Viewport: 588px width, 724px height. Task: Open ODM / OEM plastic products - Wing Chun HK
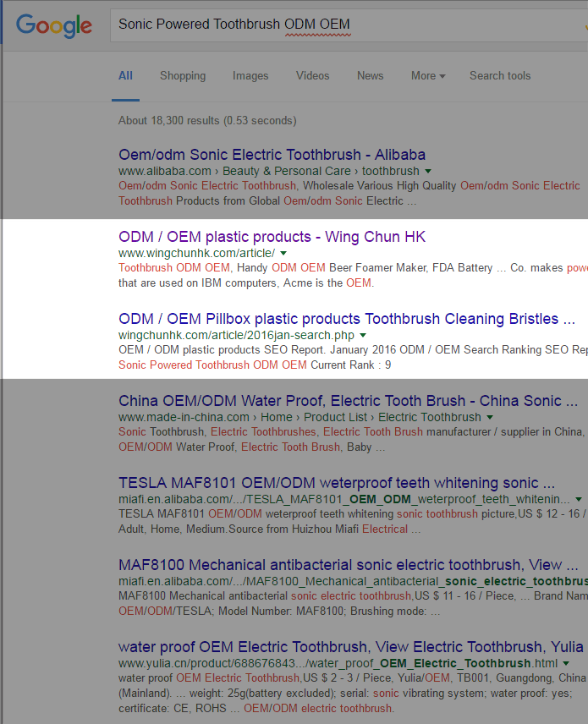pos(272,237)
